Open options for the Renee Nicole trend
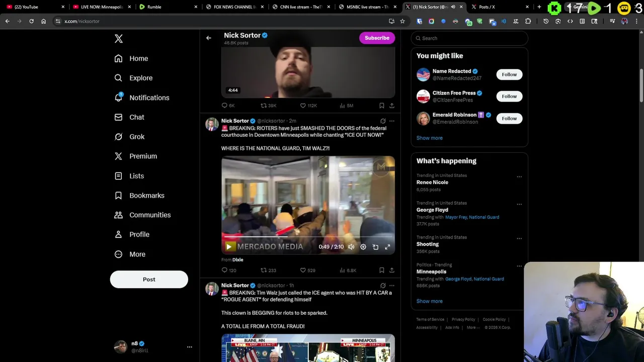 (519, 177)
